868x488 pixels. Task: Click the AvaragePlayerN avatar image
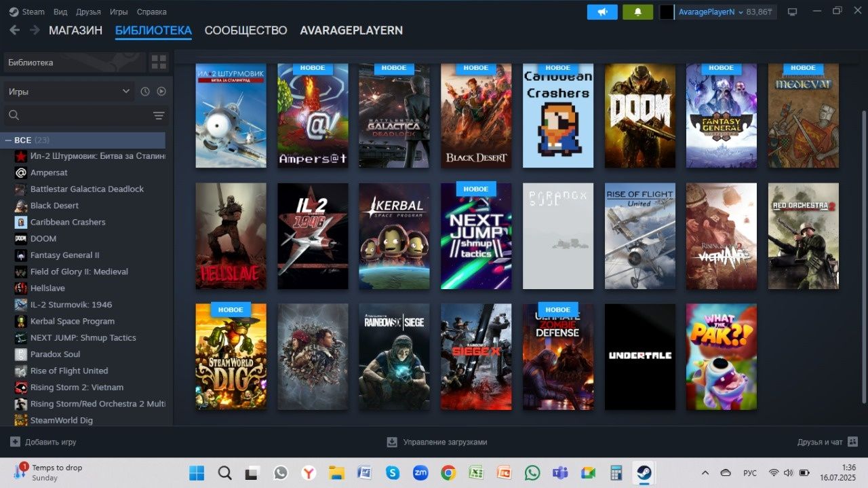click(x=667, y=12)
